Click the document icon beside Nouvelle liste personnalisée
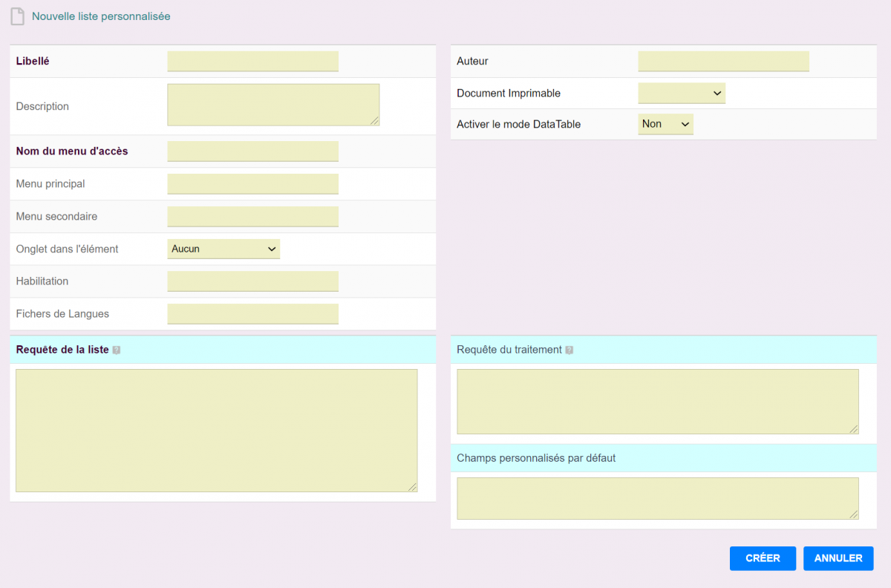This screenshot has height=588, width=891. (17, 16)
